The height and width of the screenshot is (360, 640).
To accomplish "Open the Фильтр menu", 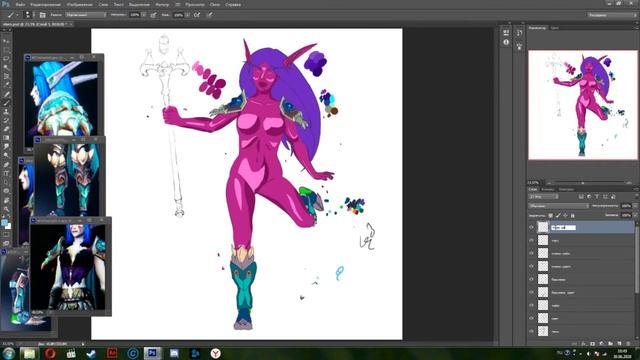I will coord(162,4).
